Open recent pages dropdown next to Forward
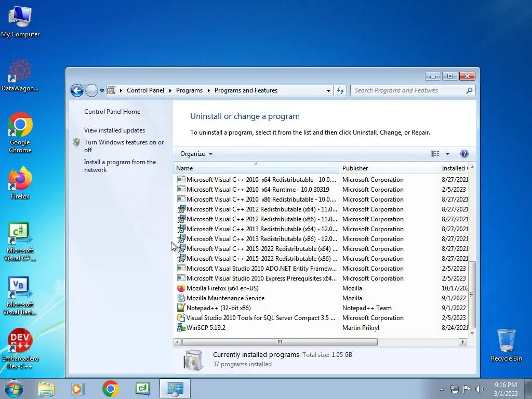 pyautogui.click(x=102, y=91)
